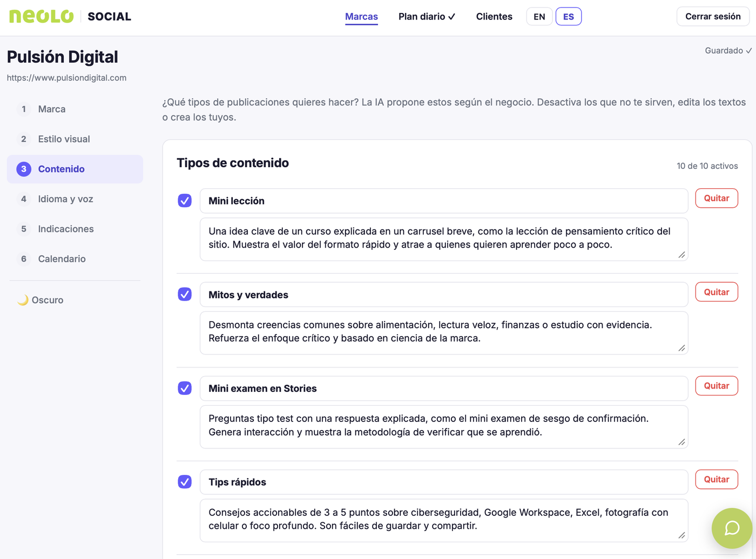Click Quitar next to Mitos y verdades
The height and width of the screenshot is (559, 756).
tap(717, 292)
